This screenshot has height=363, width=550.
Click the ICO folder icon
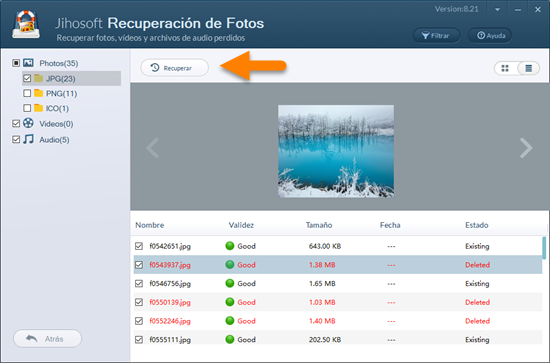click(39, 108)
